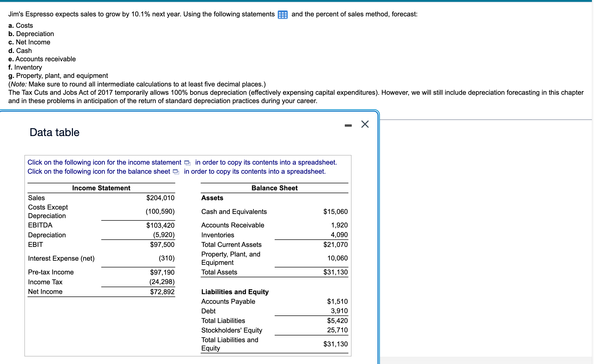Click the income statement copy icon
The image size is (594, 364).
(187, 163)
